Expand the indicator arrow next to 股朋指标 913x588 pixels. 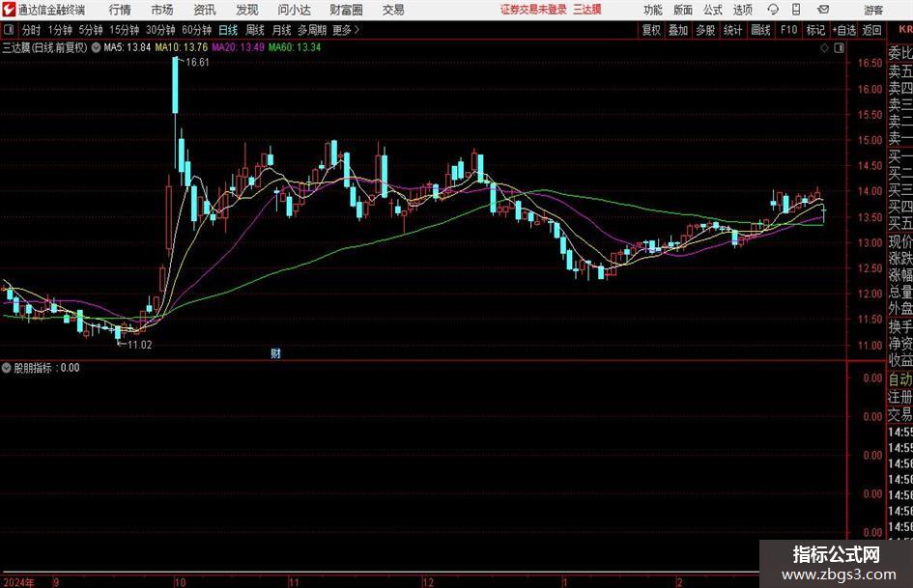pyautogui.click(x=7, y=368)
